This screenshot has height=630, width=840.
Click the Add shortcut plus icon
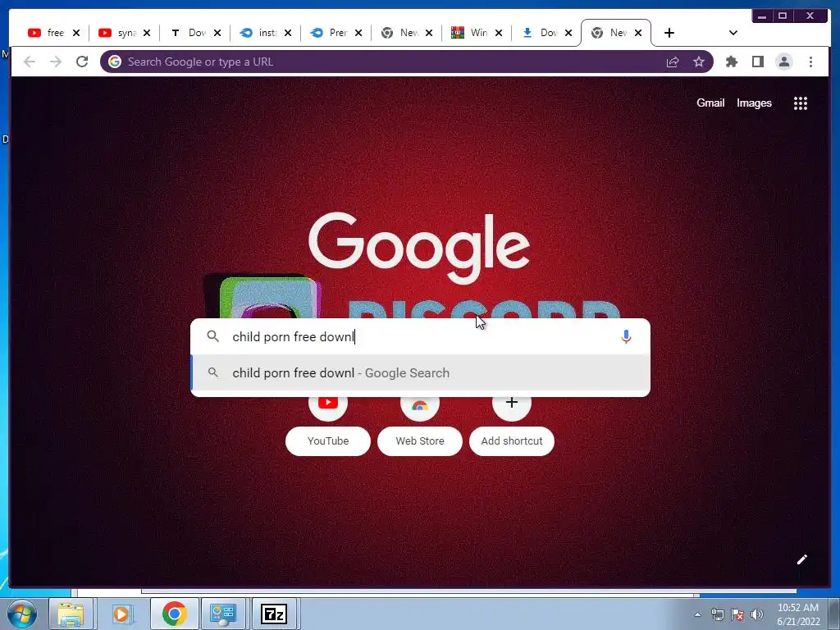pos(512,403)
